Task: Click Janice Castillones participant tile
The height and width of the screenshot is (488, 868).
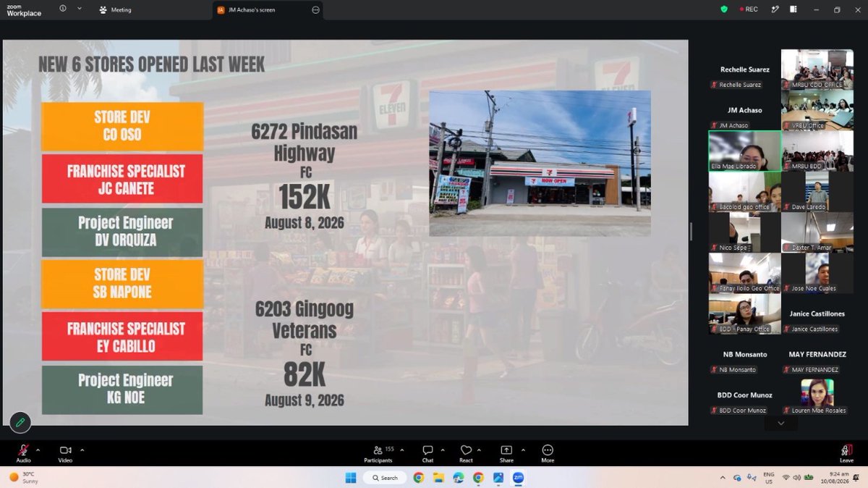Action: 817,314
